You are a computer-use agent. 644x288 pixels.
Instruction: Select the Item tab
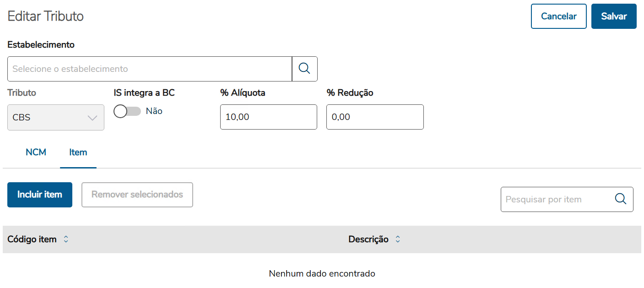(x=78, y=152)
